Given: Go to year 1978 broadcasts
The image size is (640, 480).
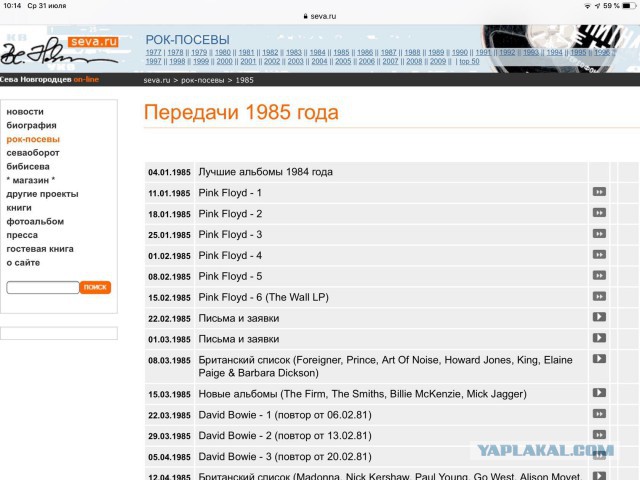Looking at the screenshot, I should click(175, 53).
